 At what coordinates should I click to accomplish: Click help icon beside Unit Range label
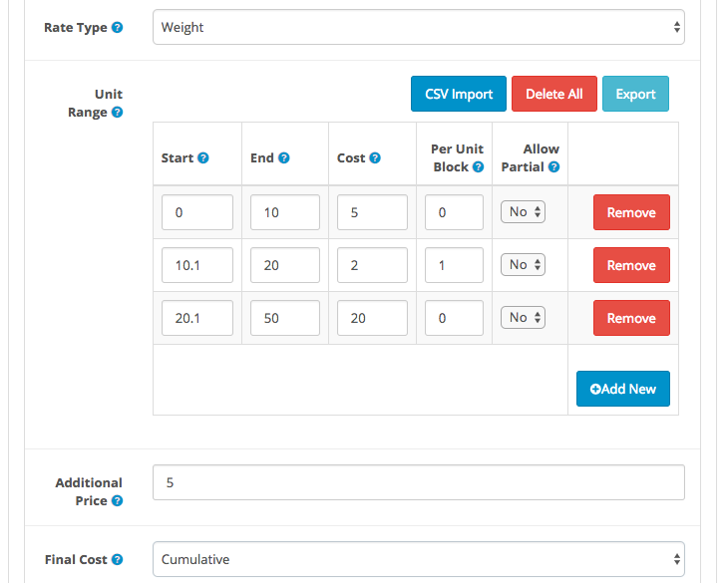point(118,113)
